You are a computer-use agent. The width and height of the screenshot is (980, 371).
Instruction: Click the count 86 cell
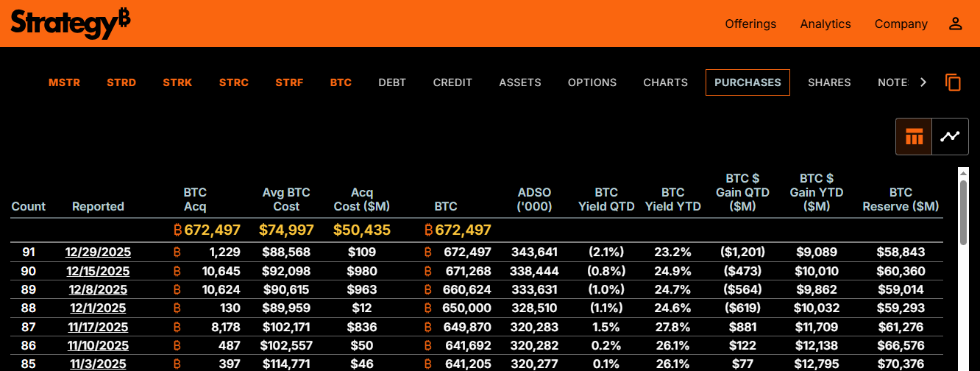pyautogui.click(x=29, y=345)
